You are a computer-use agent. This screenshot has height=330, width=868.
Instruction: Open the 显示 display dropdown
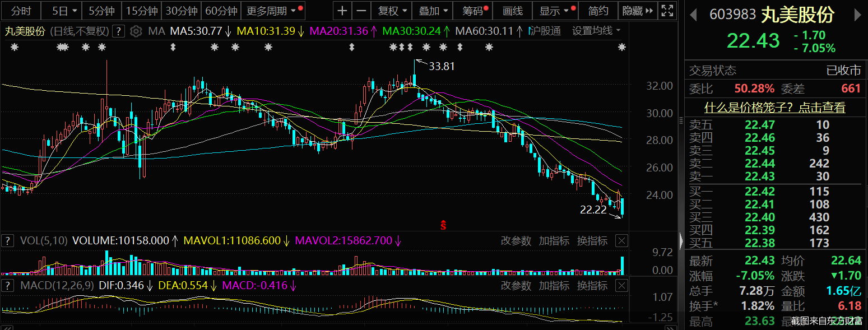click(x=556, y=11)
